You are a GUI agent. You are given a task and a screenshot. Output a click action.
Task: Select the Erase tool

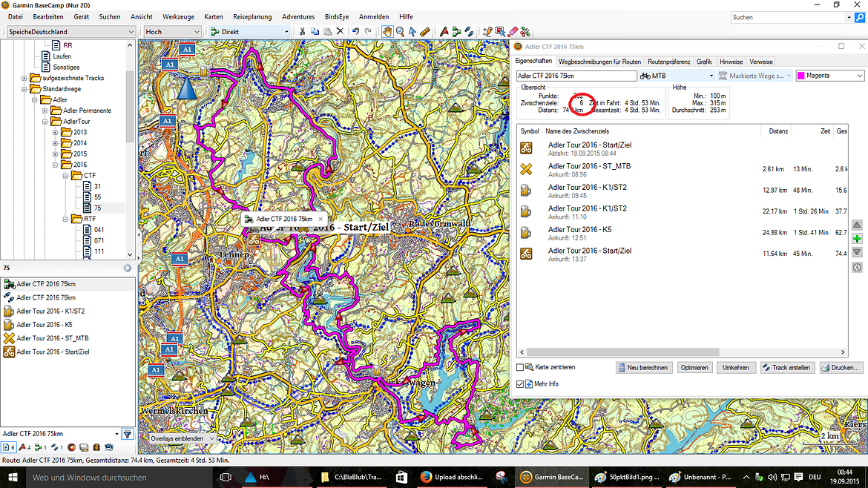coord(513,32)
